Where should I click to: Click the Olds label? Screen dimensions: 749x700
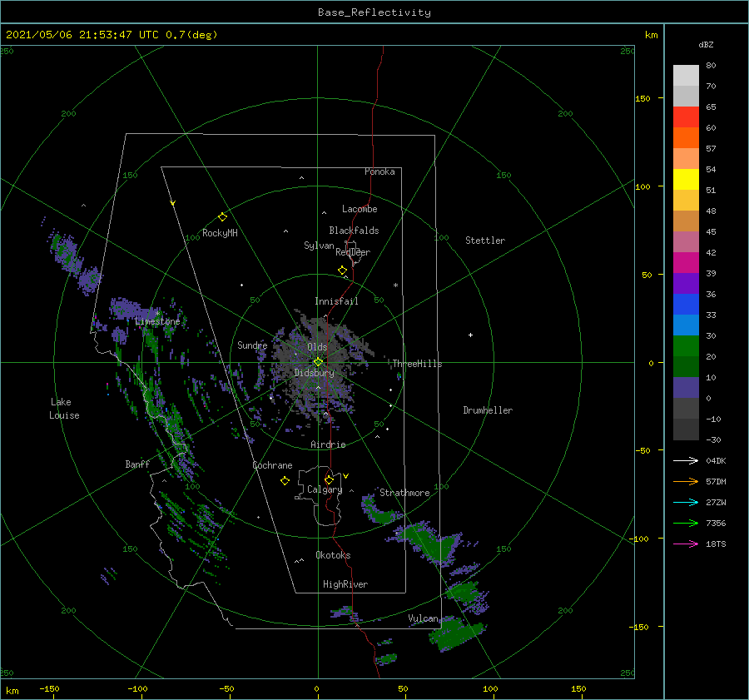point(317,347)
